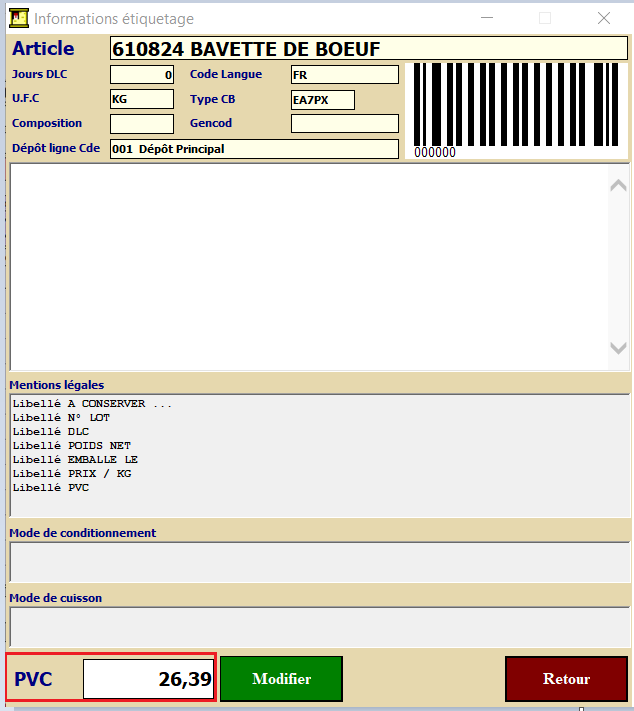Click the empty Gencod field

[344, 124]
